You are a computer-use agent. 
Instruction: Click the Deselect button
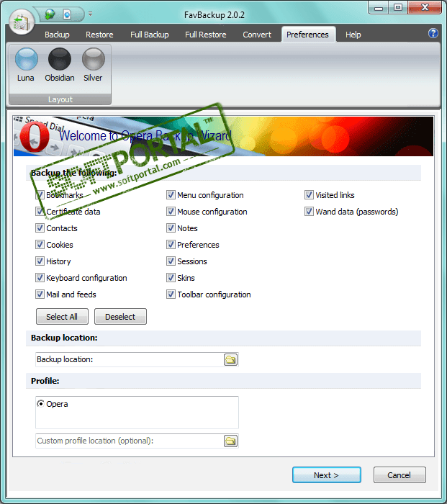tap(120, 317)
